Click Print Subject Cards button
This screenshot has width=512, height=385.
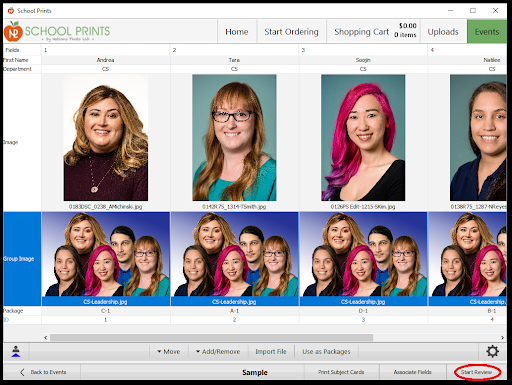pos(341,372)
